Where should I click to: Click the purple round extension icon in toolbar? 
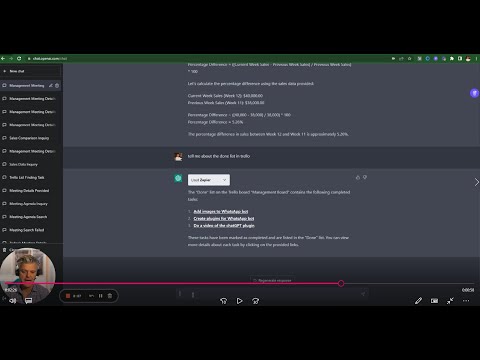pyautogui.click(x=436, y=59)
